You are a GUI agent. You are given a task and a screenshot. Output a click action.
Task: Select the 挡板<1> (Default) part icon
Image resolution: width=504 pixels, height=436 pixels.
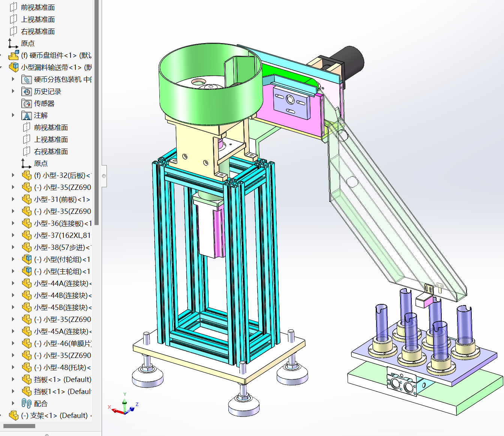(27, 380)
